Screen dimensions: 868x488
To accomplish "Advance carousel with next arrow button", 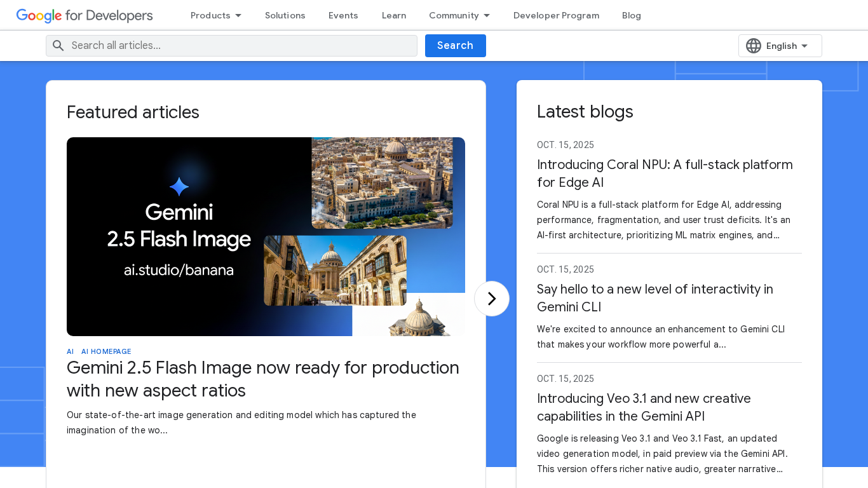I will (x=491, y=299).
